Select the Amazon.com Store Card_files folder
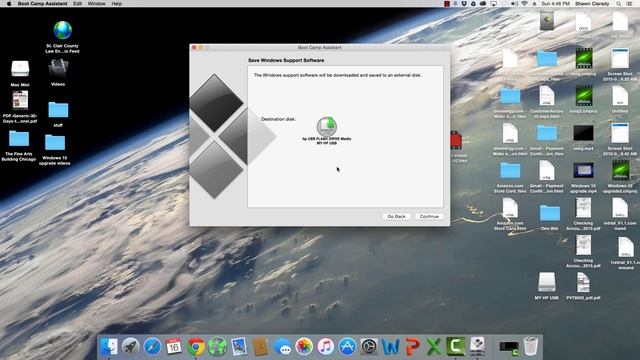Screen dimensions: 640x360 click(x=510, y=177)
